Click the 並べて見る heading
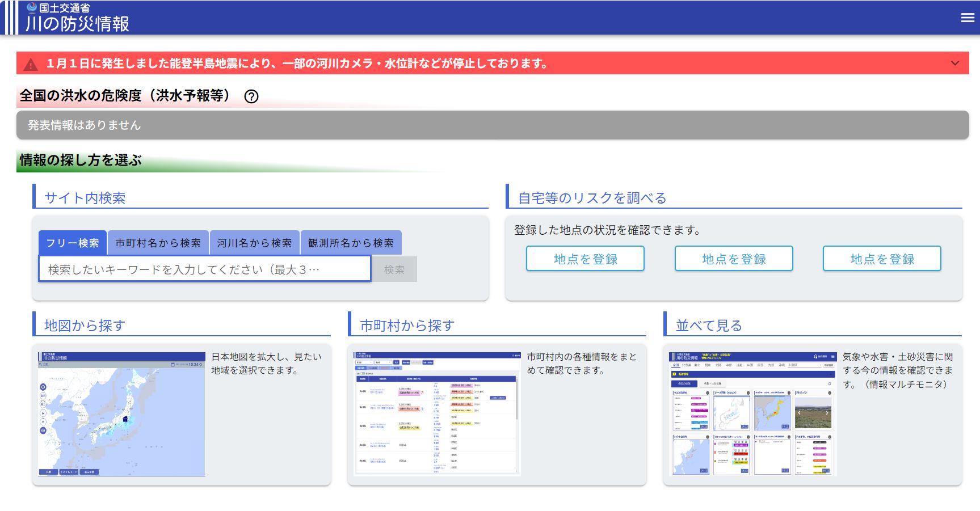The height and width of the screenshot is (511, 980). pyautogui.click(x=708, y=326)
